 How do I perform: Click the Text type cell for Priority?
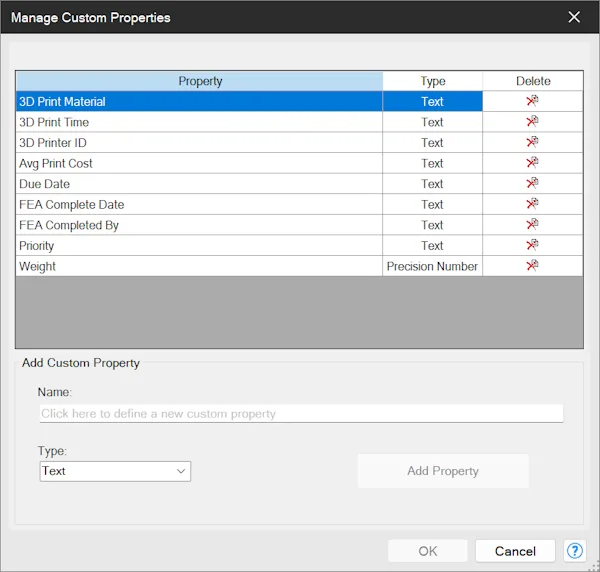tap(432, 246)
